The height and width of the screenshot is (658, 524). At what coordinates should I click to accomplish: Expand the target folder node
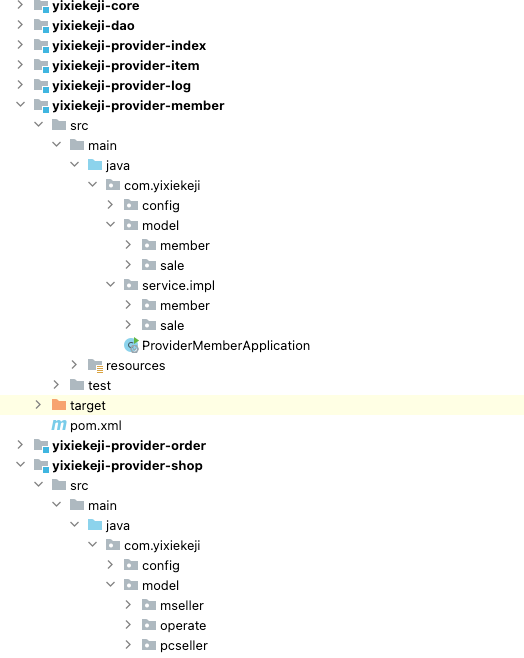click(x=38, y=405)
